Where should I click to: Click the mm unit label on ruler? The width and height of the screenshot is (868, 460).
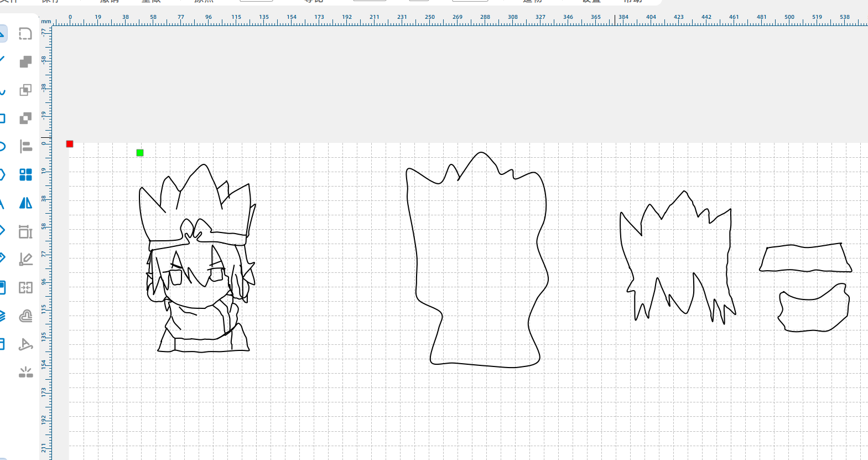pos(46,22)
